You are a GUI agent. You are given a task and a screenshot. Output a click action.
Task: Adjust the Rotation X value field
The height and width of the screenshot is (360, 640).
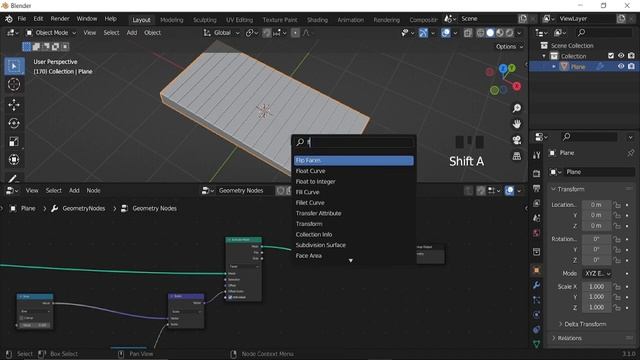pyautogui.click(x=596, y=239)
